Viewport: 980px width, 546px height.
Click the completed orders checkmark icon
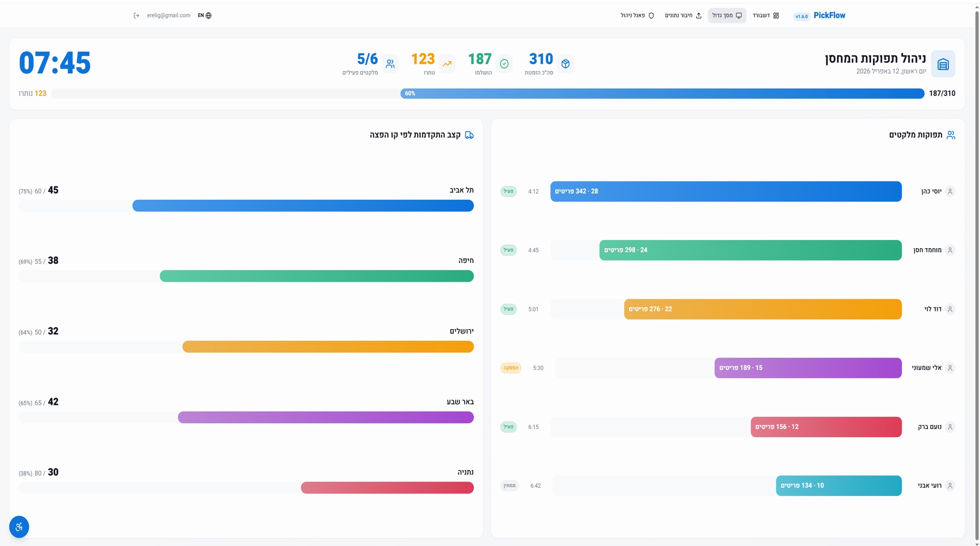pos(504,64)
